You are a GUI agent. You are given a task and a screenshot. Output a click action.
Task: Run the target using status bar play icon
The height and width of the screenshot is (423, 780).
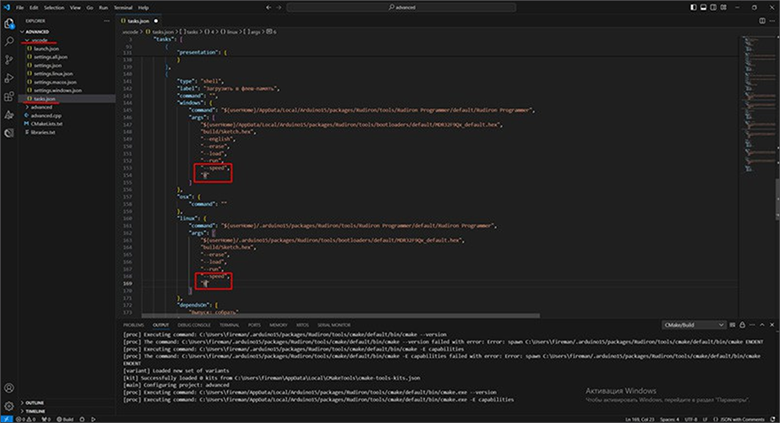[x=93, y=419]
